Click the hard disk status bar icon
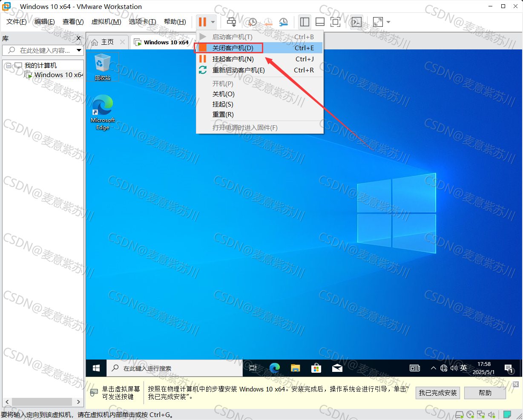 coord(460,414)
